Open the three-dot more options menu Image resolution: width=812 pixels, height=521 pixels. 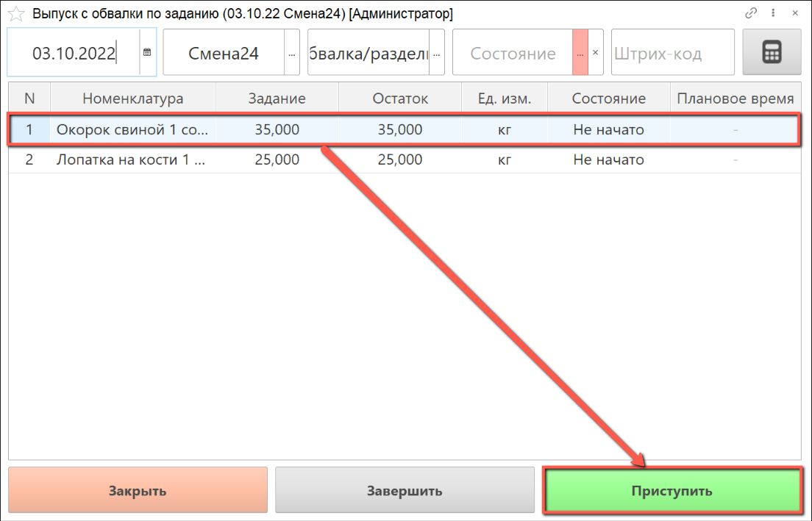click(x=773, y=13)
